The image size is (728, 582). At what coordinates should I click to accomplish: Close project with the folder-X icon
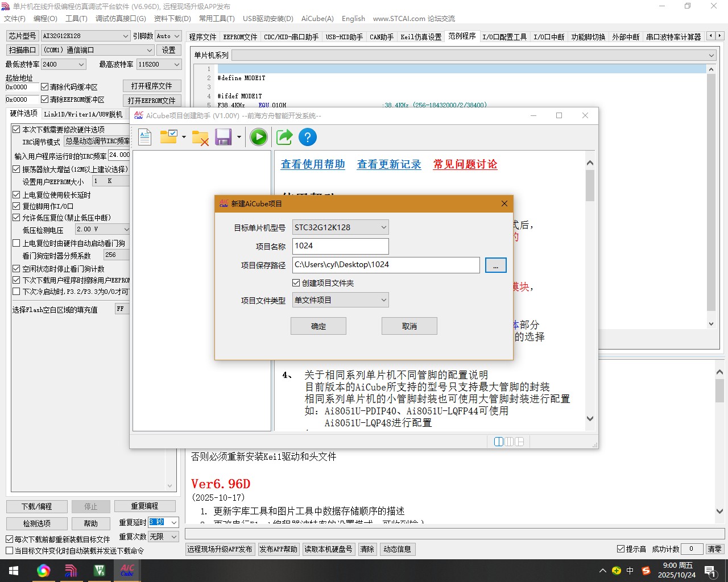click(x=200, y=136)
